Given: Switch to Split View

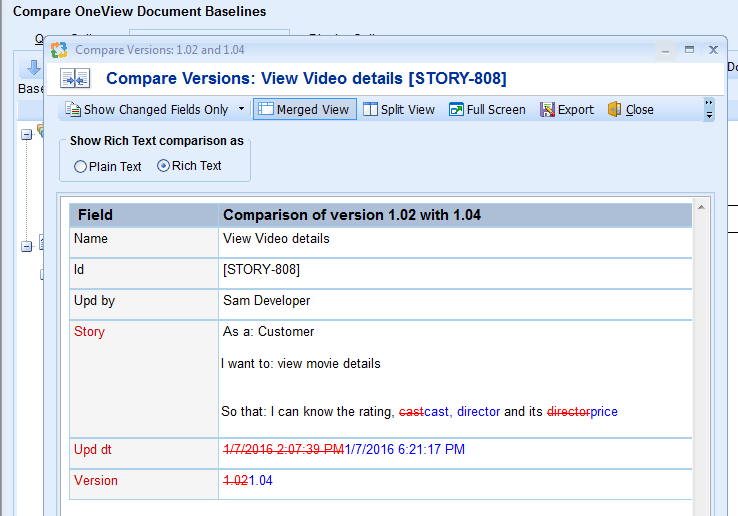Looking at the screenshot, I should click(398, 110).
